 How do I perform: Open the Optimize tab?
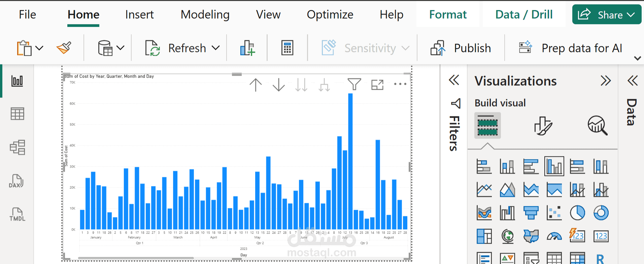point(330,14)
